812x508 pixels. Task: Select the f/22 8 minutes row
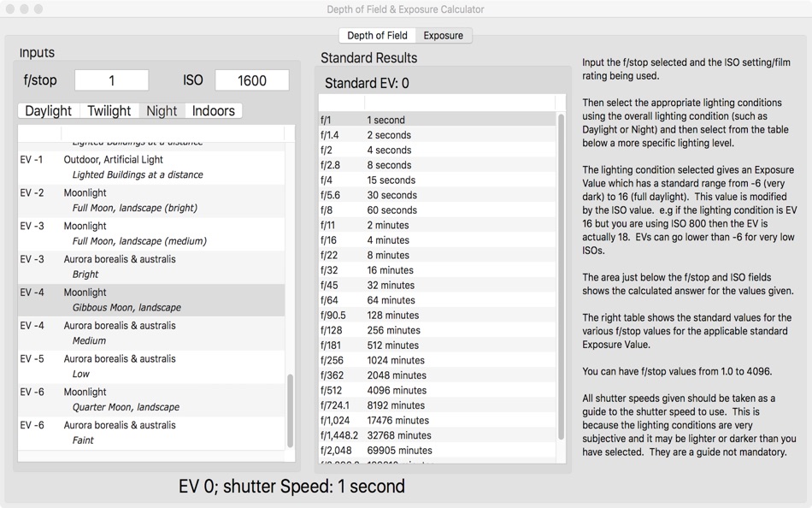tap(437, 255)
